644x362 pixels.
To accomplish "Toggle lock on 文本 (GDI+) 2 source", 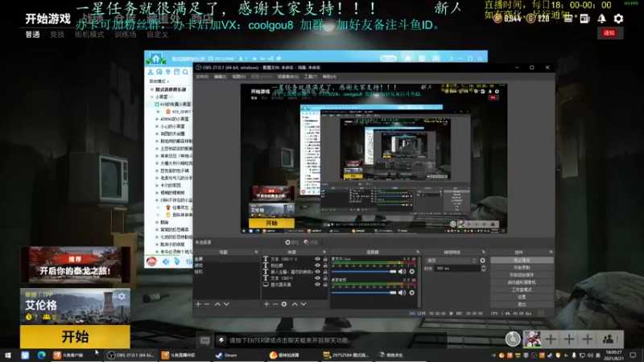I will 325,259.
